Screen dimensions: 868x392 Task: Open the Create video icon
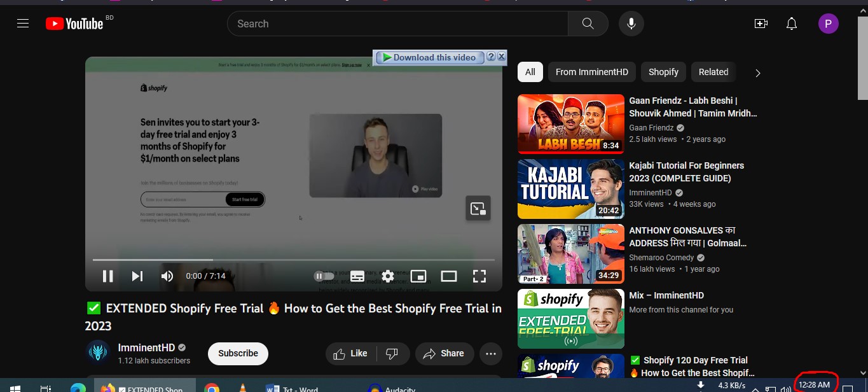761,24
